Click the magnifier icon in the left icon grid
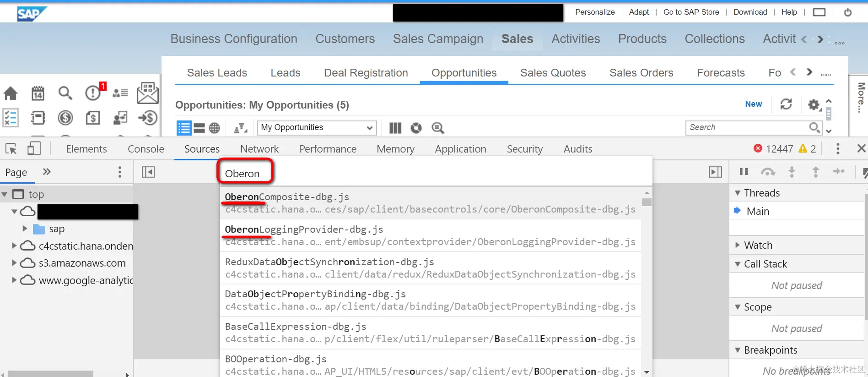 [x=65, y=93]
